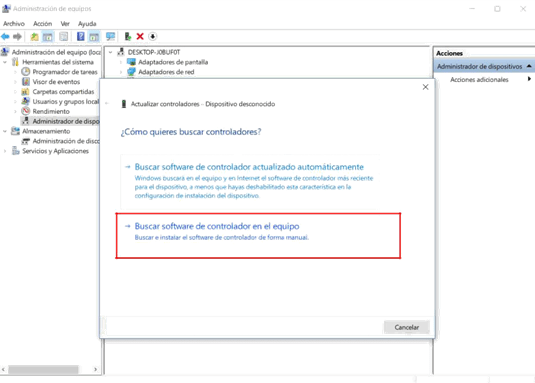Open the Acciones adicionales submenu arrow
Viewport: 535px width, 383px height.
tap(529, 79)
